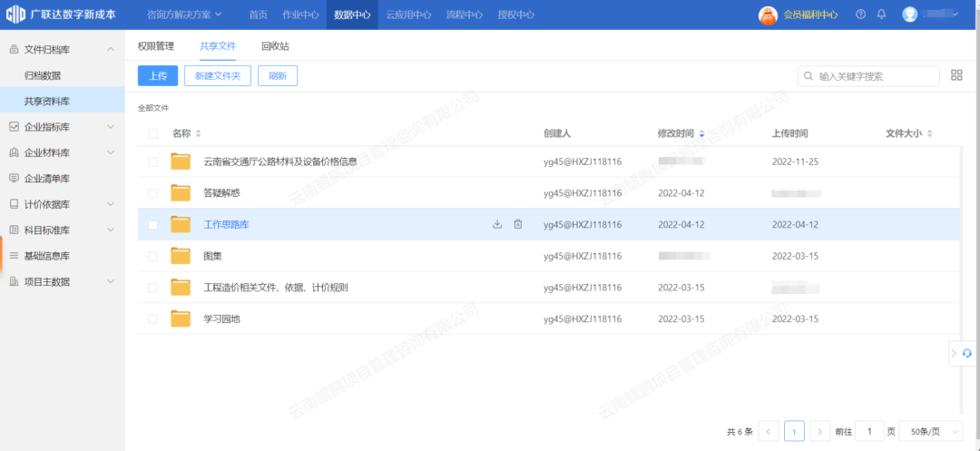Switch to grid view icon

pos(956,75)
